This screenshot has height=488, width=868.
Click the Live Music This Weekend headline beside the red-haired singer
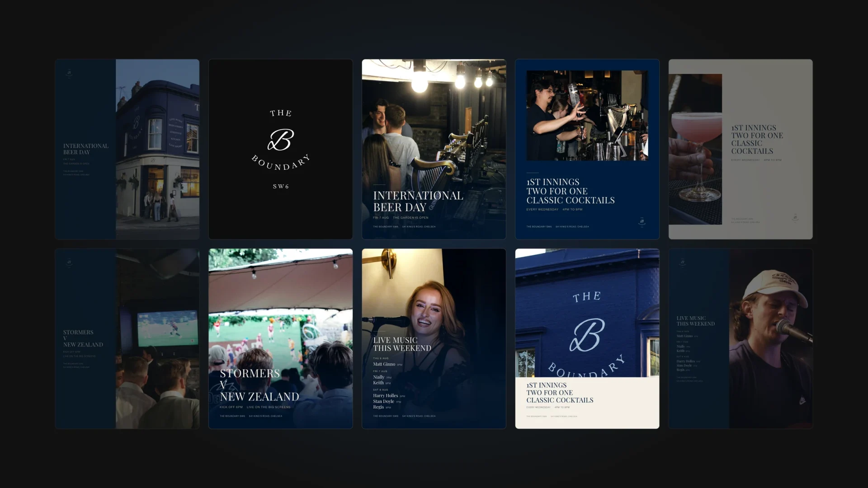coord(402,344)
